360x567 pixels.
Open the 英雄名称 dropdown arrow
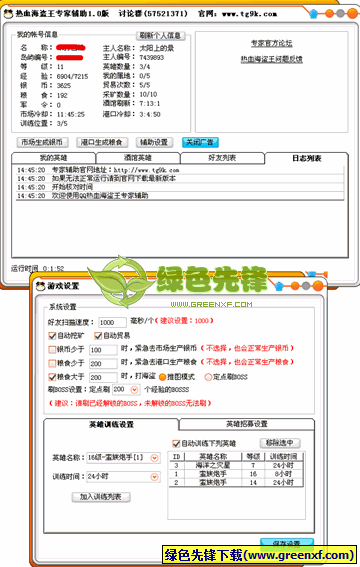coord(154,458)
